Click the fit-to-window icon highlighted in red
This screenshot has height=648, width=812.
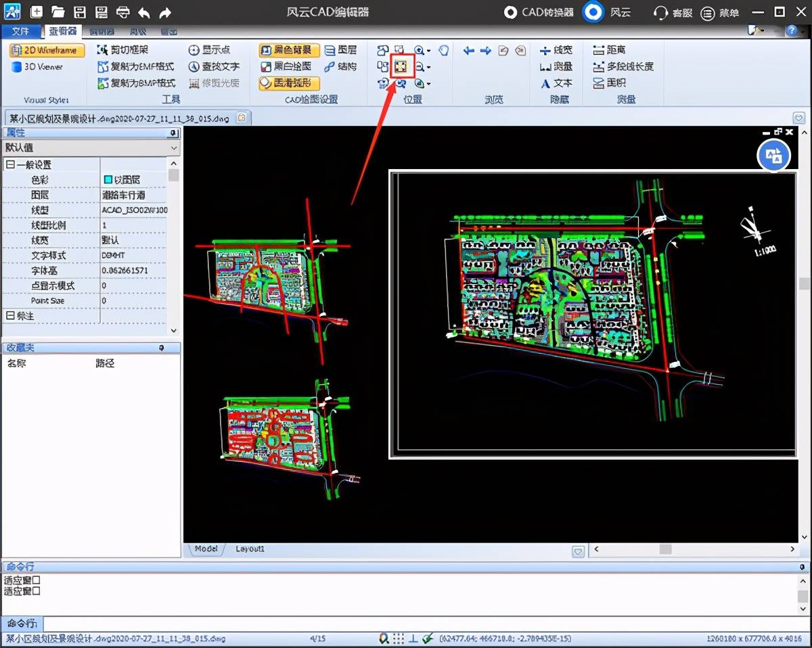coord(401,66)
